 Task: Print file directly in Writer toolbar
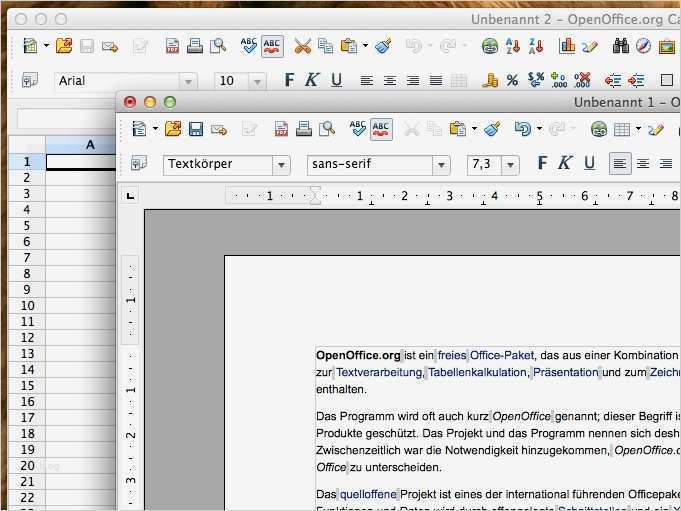[304, 129]
